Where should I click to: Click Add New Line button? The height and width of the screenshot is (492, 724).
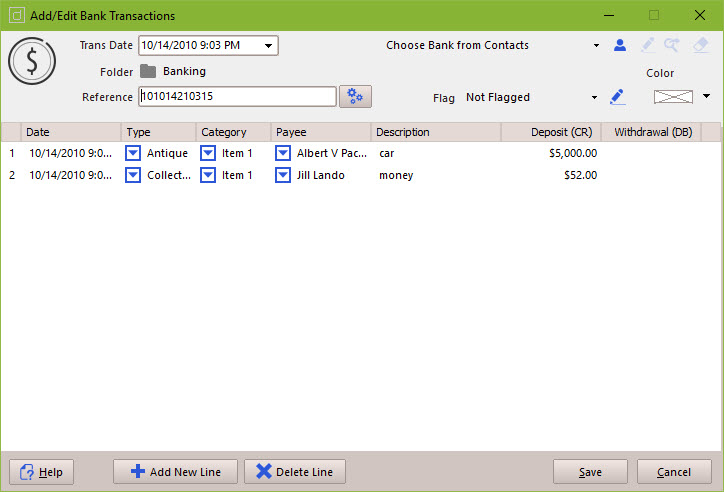pyautogui.click(x=175, y=472)
